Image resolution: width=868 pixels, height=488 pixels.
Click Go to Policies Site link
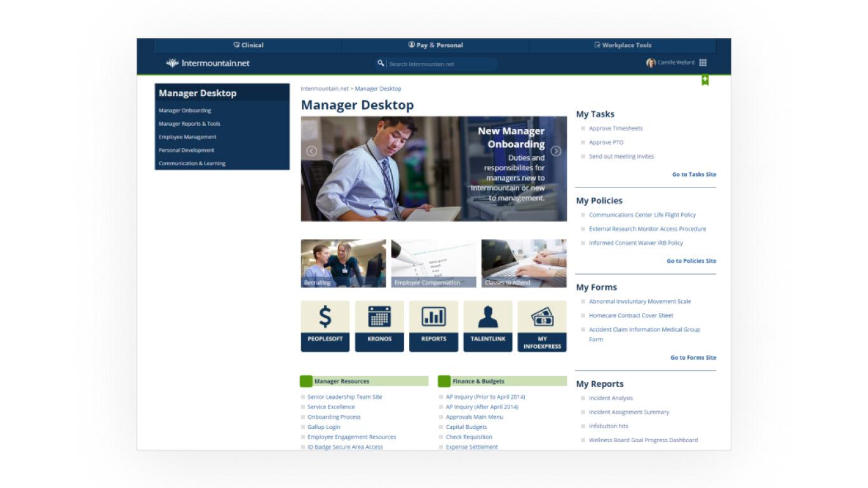pos(691,261)
